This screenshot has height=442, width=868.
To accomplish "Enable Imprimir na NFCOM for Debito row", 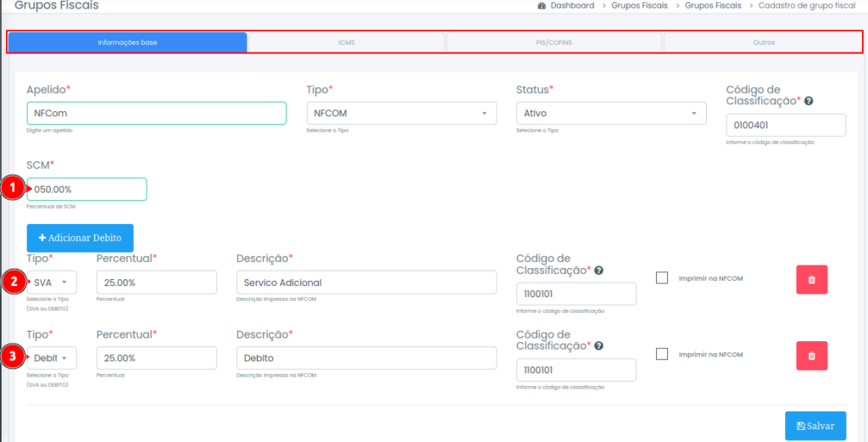I will [662, 355].
